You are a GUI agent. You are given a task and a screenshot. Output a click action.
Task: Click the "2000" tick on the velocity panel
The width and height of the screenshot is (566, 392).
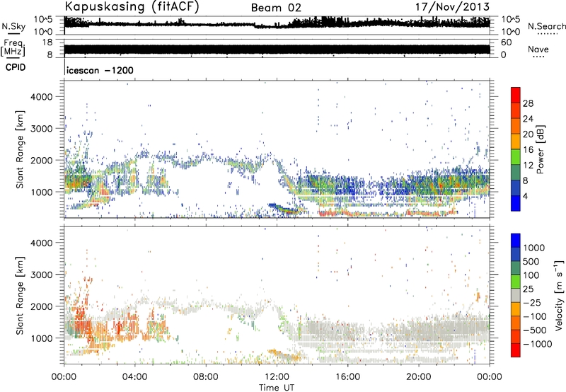click(x=42, y=306)
